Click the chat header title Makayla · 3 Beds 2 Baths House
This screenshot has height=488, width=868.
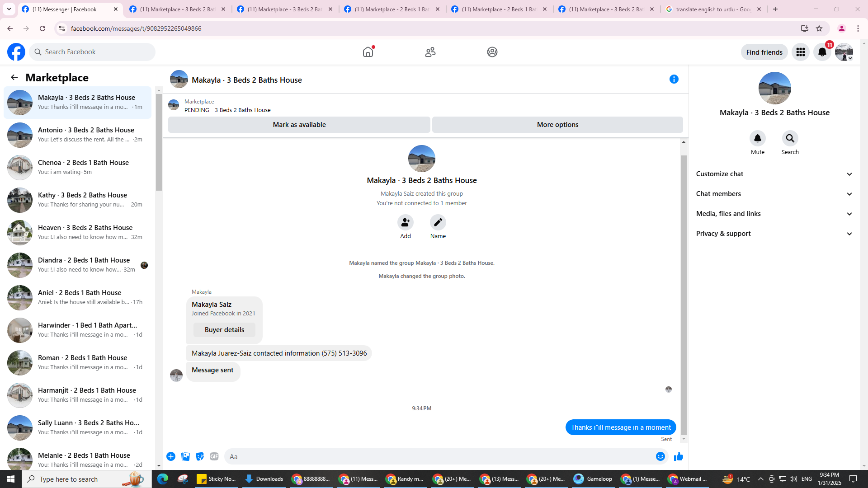coord(247,80)
